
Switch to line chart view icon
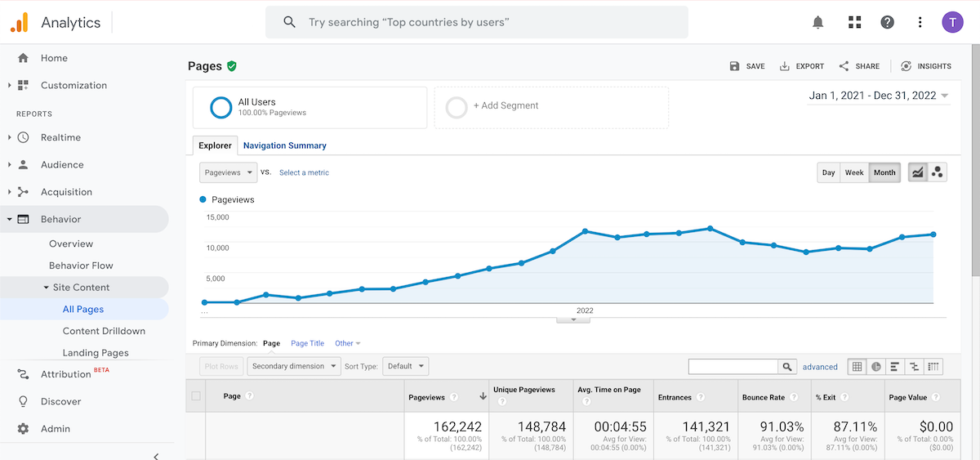(x=918, y=172)
